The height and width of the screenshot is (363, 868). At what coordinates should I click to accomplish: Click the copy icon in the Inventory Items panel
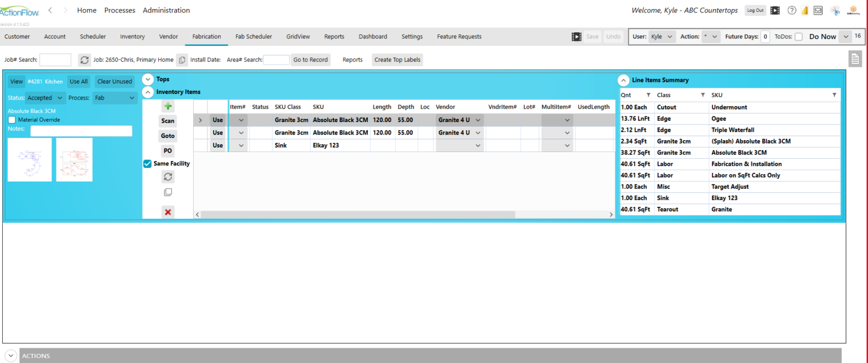point(167,192)
